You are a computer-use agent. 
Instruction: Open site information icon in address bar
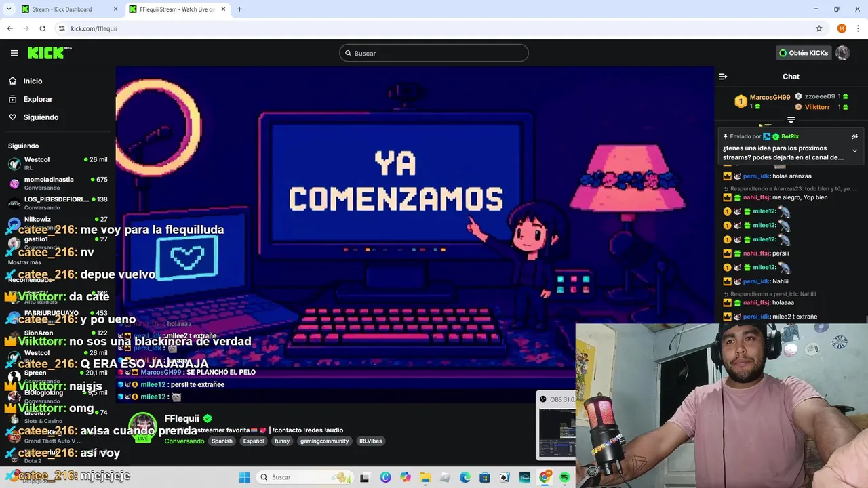62,28
